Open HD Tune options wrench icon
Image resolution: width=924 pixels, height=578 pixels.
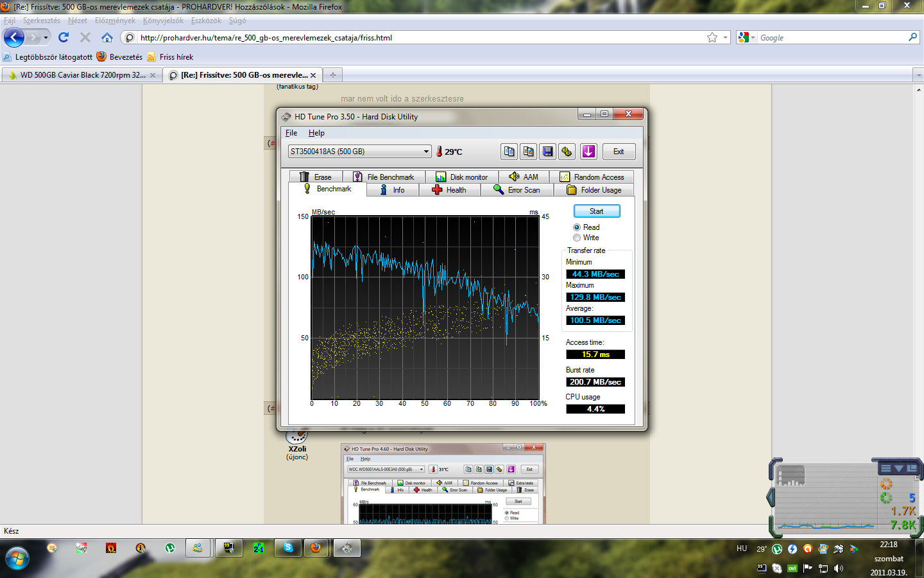coord(567,152)
